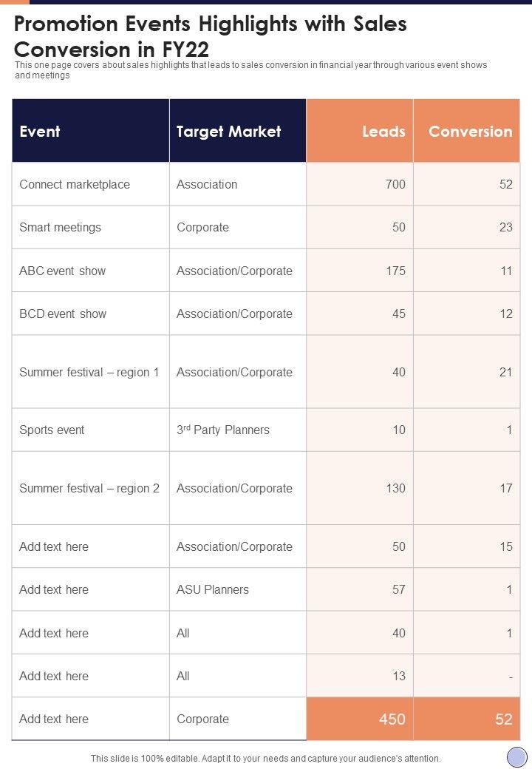Click the slide title heading text
The height and width of the screenshot is (769, 532).
[211, 37]
